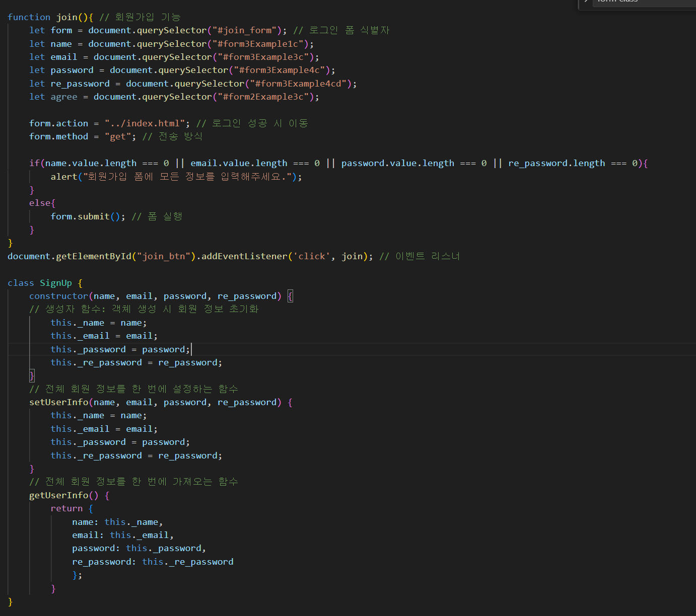Click 'addEventListener' in the event listener line

pyautogui.click(x=244, y=256)
